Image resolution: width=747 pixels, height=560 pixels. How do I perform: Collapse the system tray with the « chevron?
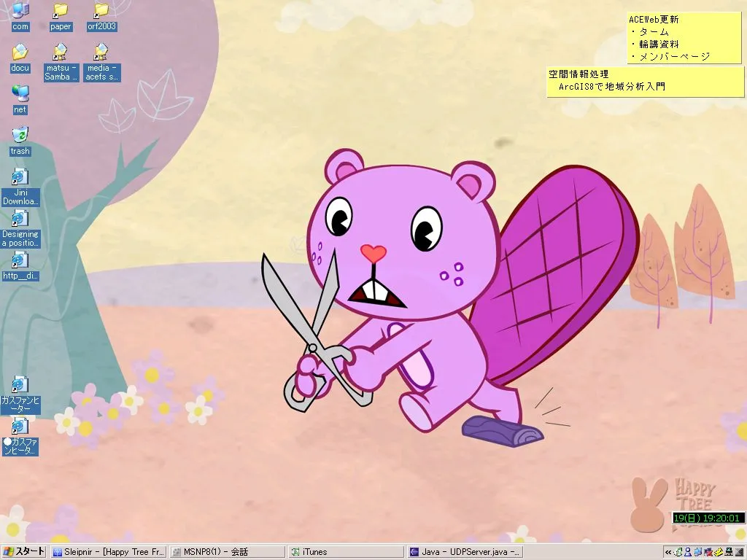coord(667,552)
